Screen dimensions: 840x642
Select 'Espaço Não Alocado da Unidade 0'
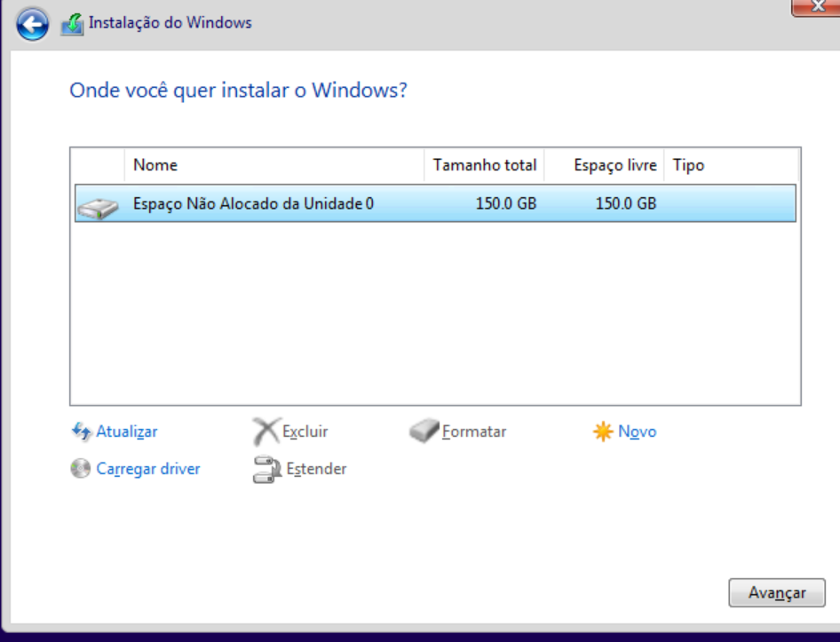[435, 203]
